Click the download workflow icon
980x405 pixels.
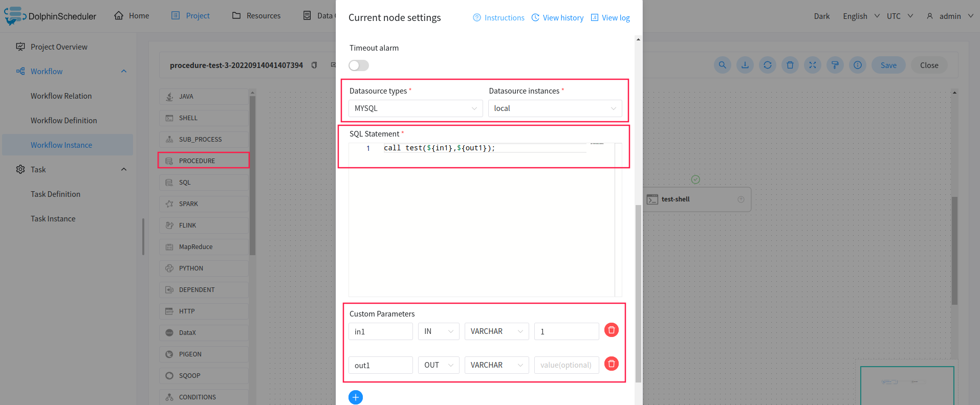pyautogui.click(x=745, y=65)
